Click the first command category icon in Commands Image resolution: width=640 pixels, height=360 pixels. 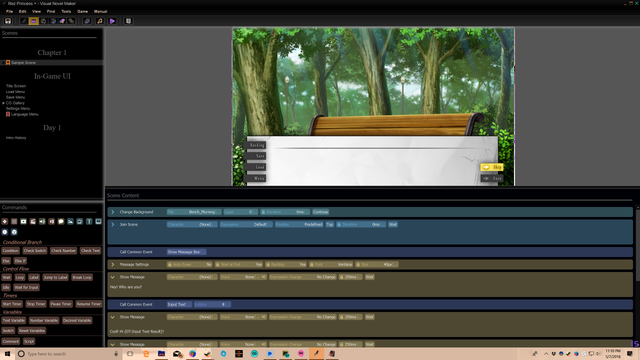5,221
